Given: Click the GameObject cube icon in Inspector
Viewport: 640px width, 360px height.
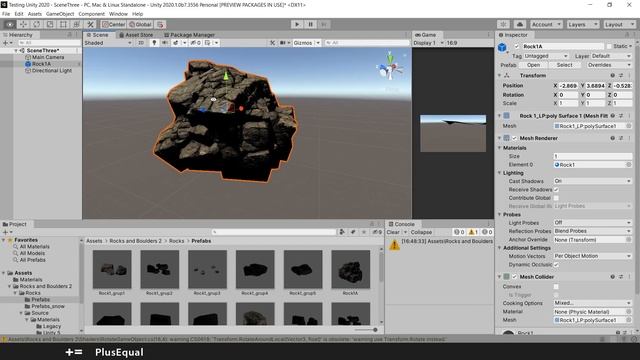Looking at the screenshot, I should point(502,48).
